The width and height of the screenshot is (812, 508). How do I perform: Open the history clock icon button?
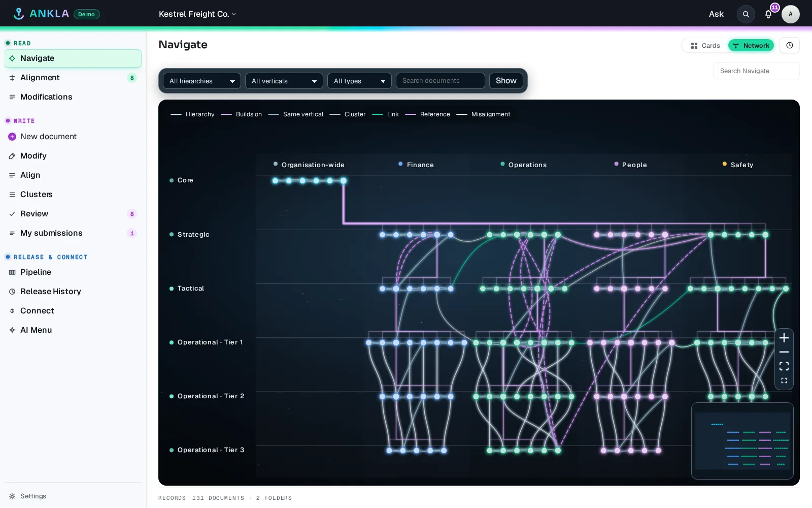(x=790, y=45)
